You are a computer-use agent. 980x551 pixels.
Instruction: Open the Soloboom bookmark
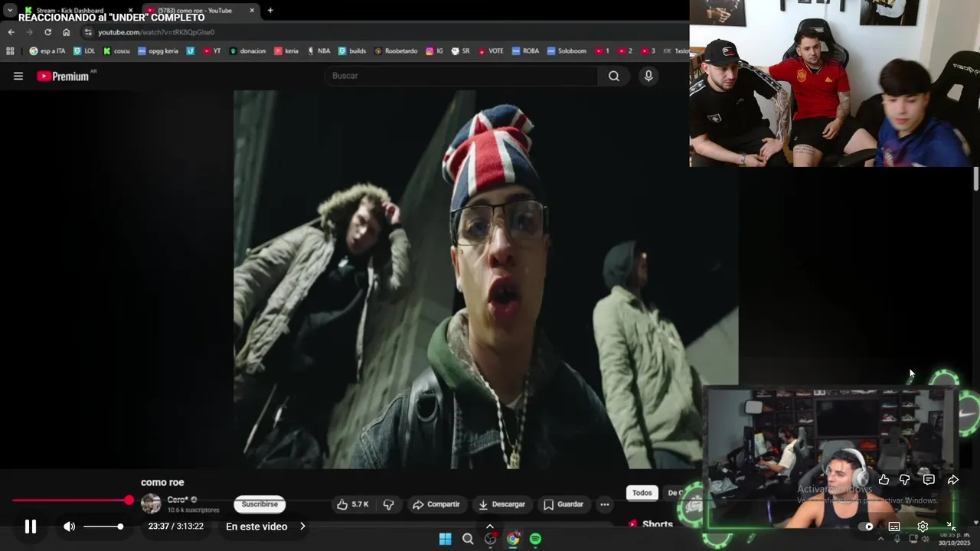[x=567, y=51]
